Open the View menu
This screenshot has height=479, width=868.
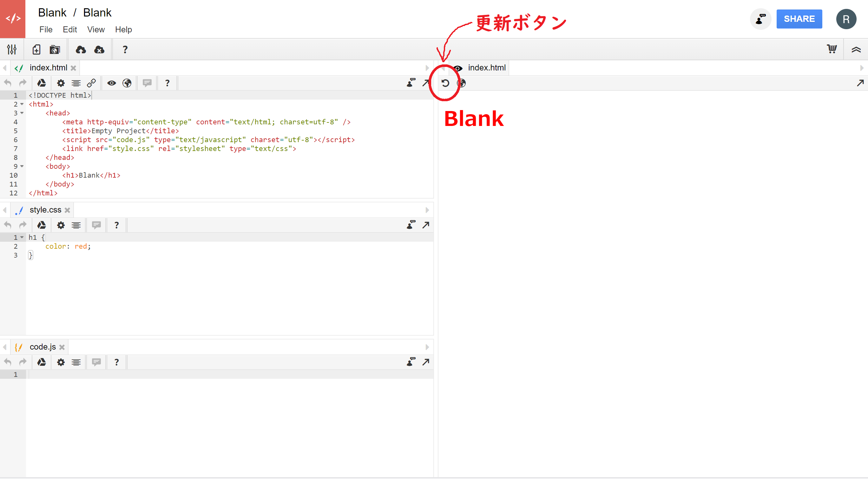click(x=96, y=30)
